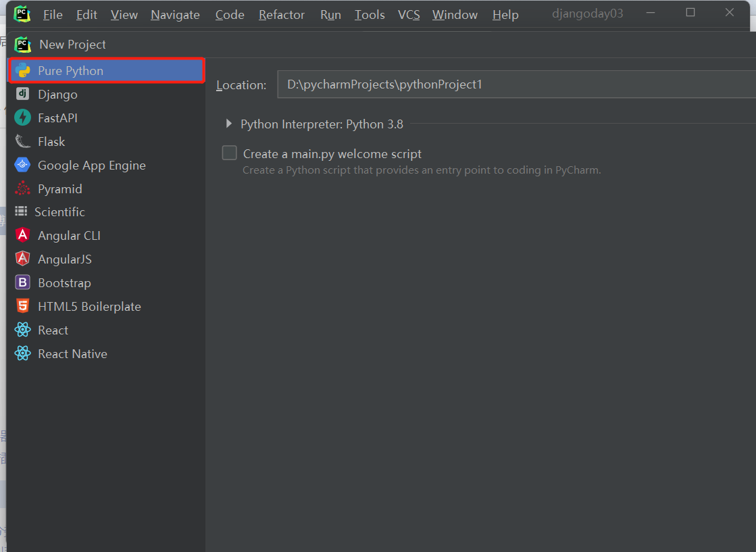Click the Location path input field
The height and width of the screenshot is (552, 756).
coord(516,84)
